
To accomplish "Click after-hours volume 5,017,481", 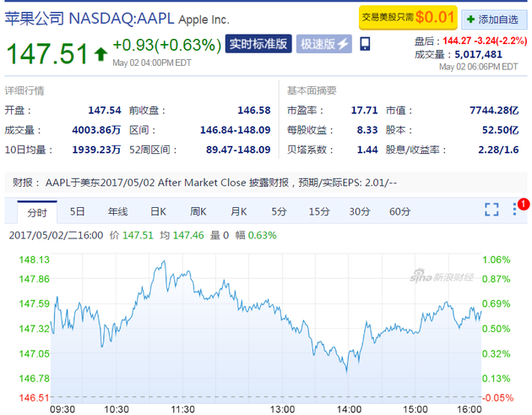I will tap(479, 54).
